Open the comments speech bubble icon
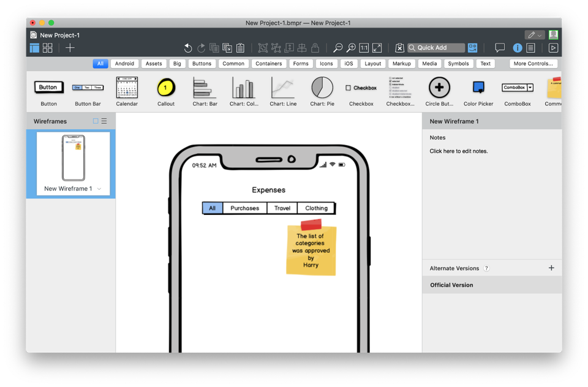The height and width of the screenshot is (387, 588). (x=500, y=48)
